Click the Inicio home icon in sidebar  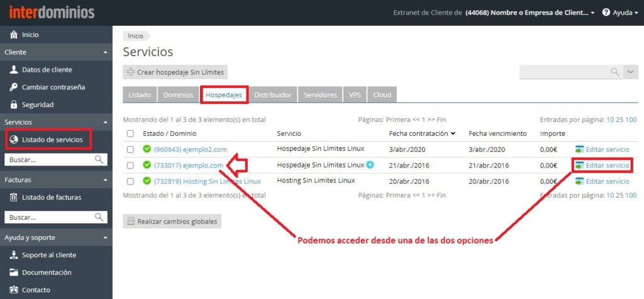pyautogui.click(x=14, y=35)
